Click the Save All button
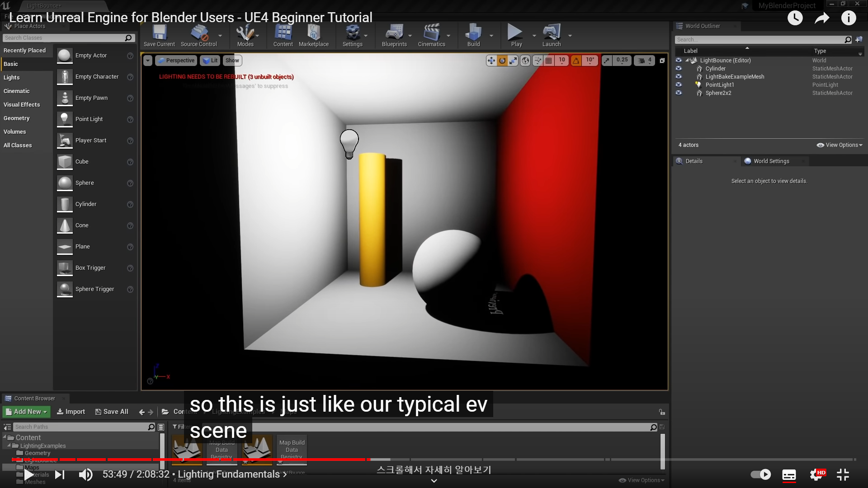The image size is (868, 488). click(x=112, y=412)
